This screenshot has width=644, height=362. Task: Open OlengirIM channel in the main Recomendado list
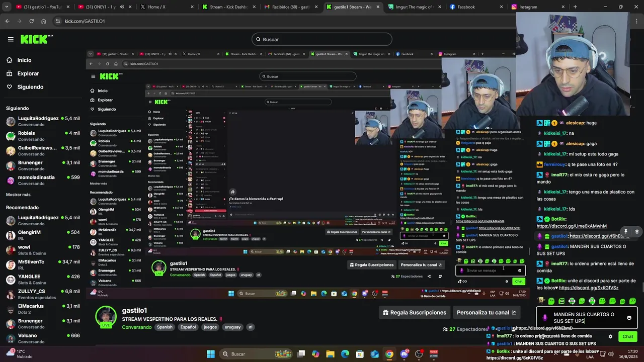click(43, 235)
